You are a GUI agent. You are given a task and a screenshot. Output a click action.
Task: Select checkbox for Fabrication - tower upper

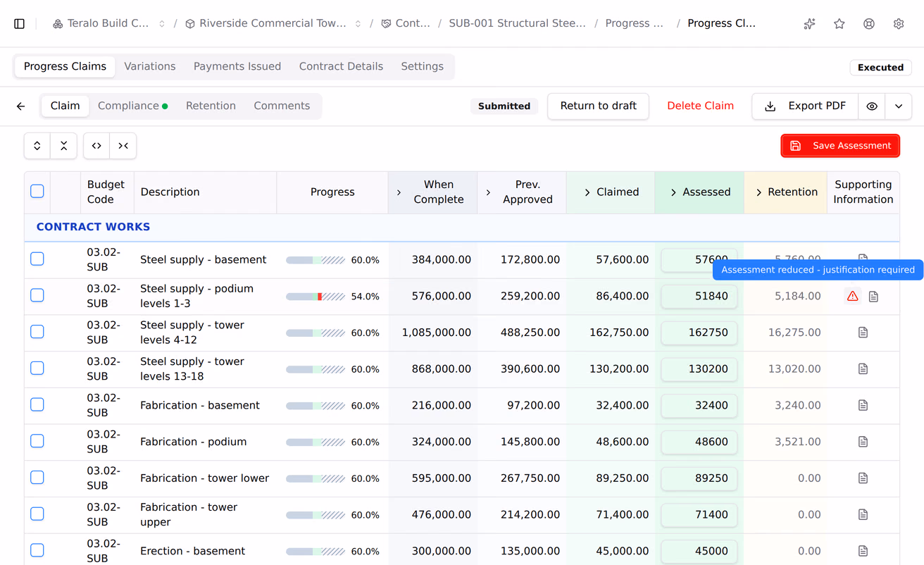37,514
